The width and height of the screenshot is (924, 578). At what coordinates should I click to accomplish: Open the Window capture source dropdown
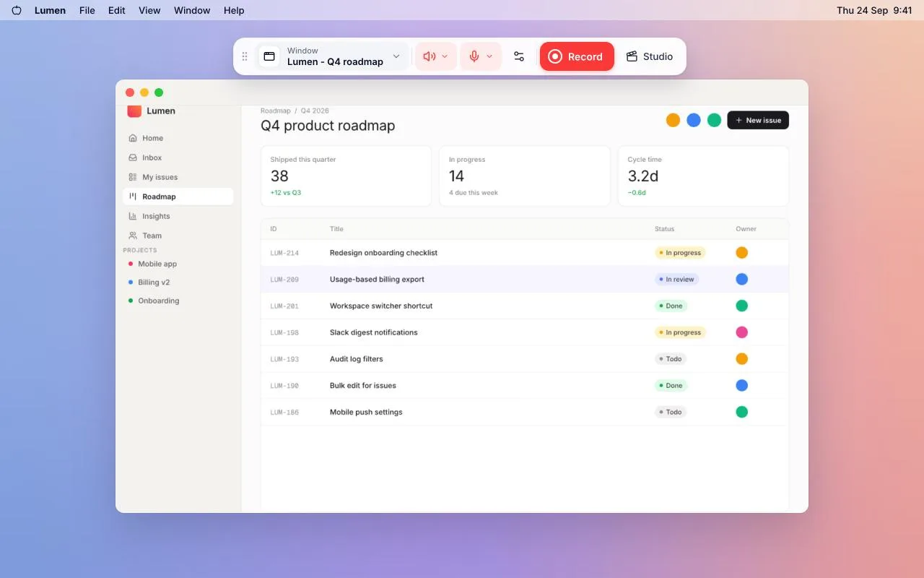(333, 56)
